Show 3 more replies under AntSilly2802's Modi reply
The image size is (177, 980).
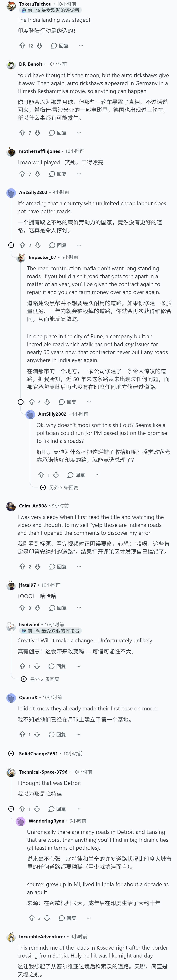[59, 487]
